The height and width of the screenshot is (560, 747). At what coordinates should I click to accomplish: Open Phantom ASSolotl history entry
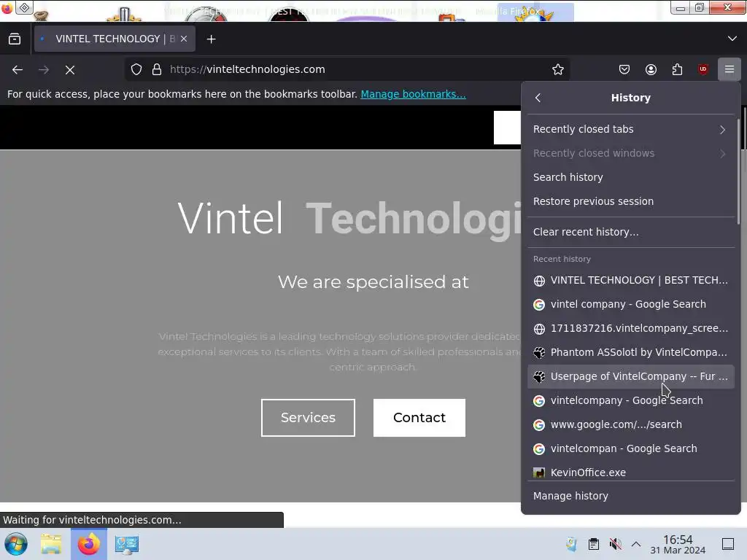coord(631,352)
